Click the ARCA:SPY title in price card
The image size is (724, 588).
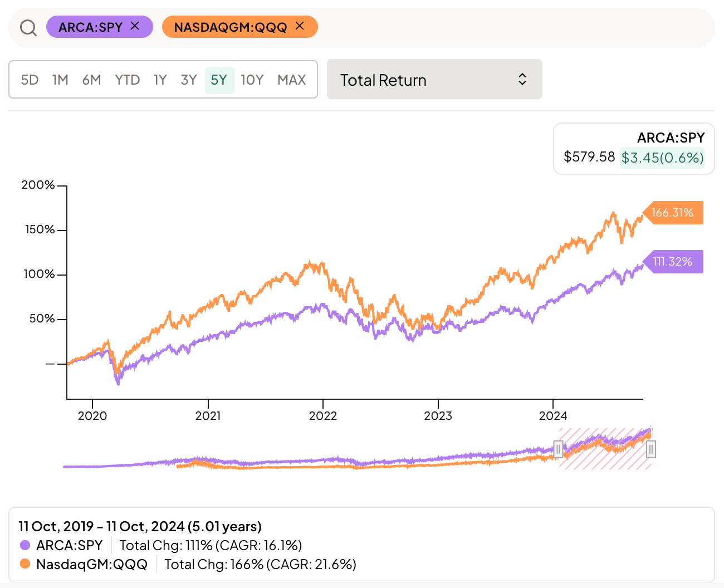[x=671, y=138]
